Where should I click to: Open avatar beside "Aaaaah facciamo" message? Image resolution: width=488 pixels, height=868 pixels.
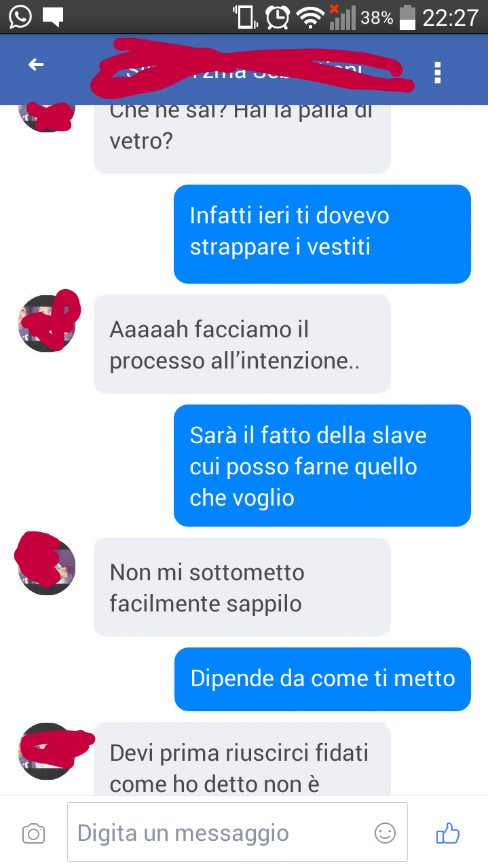[x=47, y=323]
